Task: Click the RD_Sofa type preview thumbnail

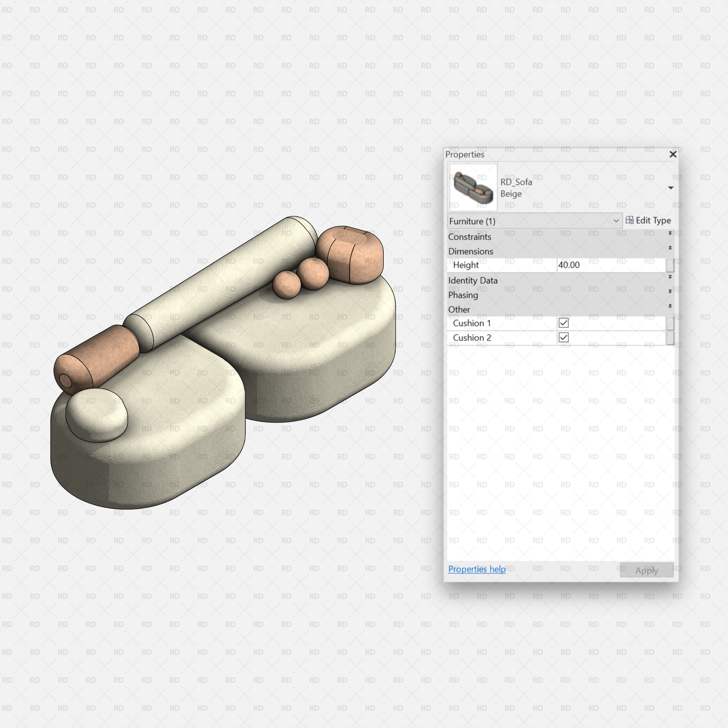Action: pos(473,188)
